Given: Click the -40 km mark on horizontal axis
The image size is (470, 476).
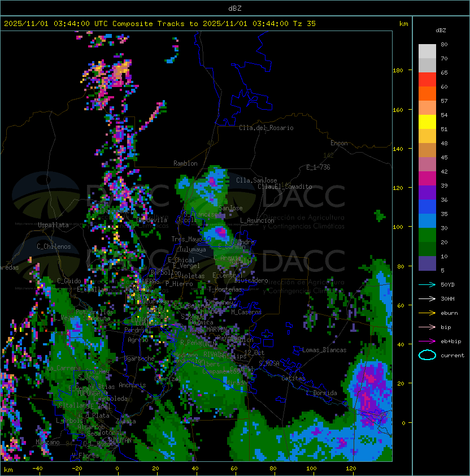Looking at the screenshot, I should pyautogui.click(x=37, y=469).
